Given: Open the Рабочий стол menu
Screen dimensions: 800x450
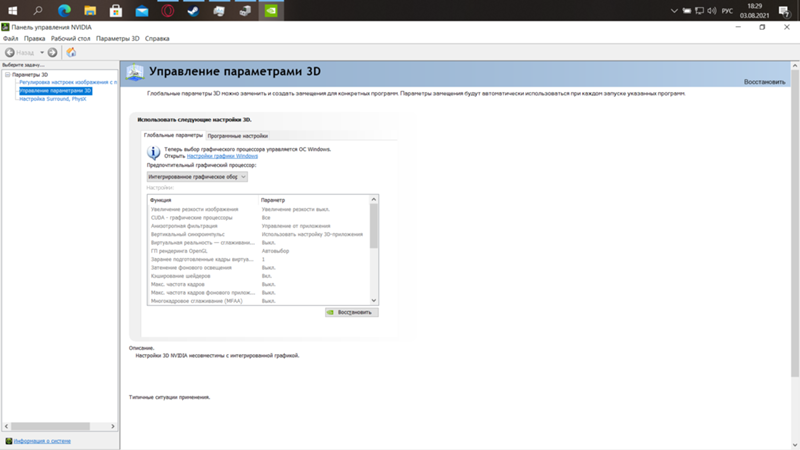Looking at the screenshot, I should point(70,38).
